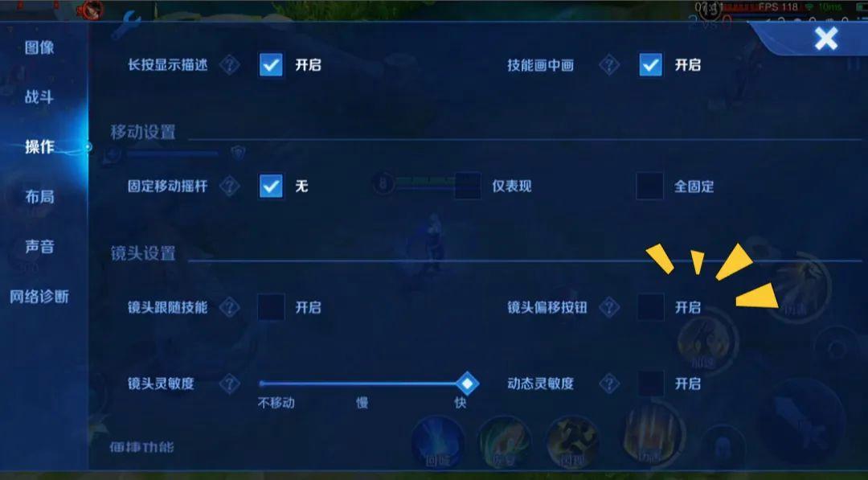Enable the 镜头跟随技能 checkbox
Viewport: 868px width, 480px height.
coord(272,307)
